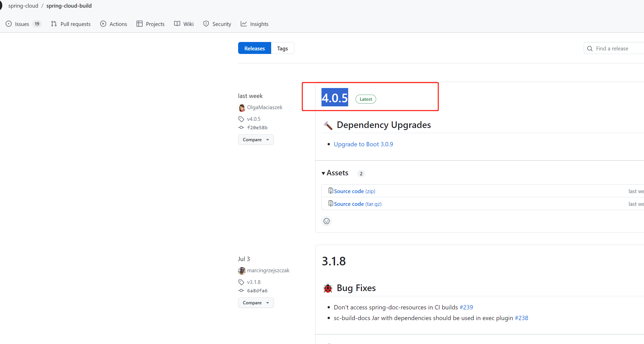The width and height of the screenshot is (644, 344).
Task: Click the Insights graph icon
Action: pyautogui.click(x=244, y=24)
